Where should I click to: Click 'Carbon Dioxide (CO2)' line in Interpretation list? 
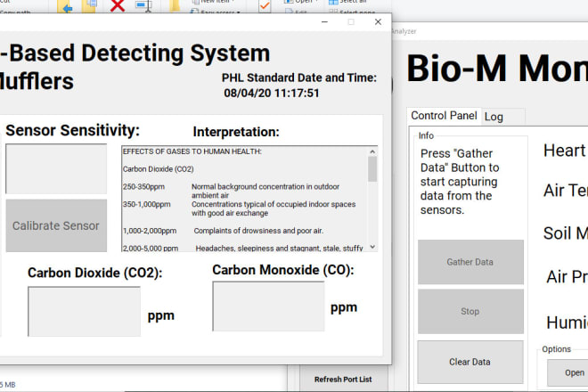(159, 169)
